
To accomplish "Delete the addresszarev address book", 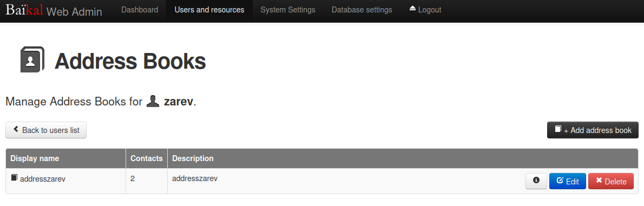I will click(611, 181).
